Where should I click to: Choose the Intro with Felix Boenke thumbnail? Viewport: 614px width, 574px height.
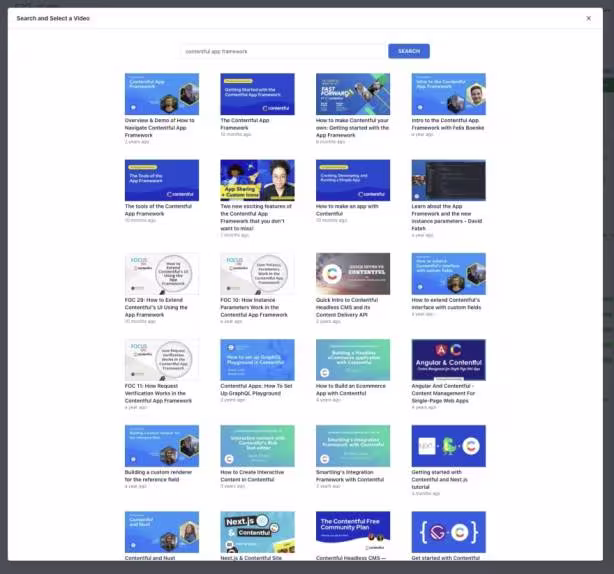tap(448, 94)
